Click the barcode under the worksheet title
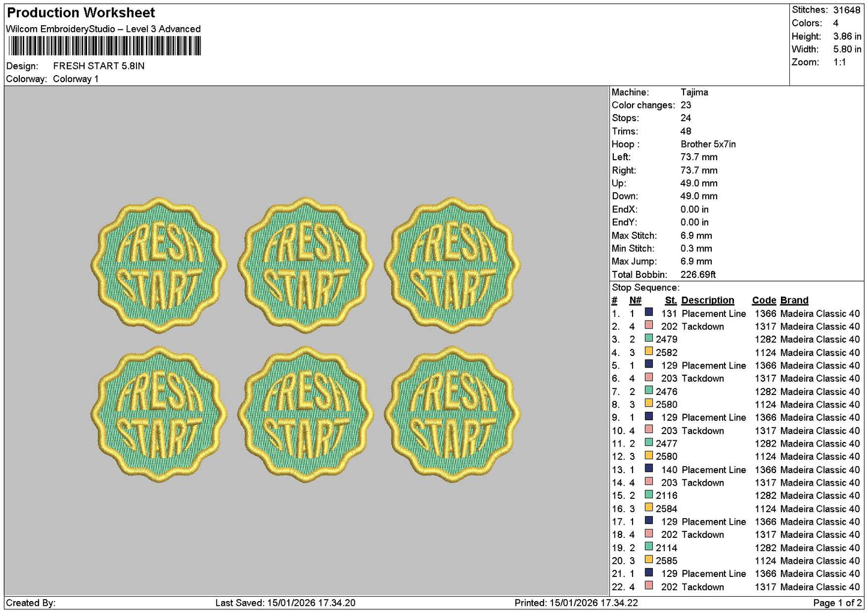 105,46
